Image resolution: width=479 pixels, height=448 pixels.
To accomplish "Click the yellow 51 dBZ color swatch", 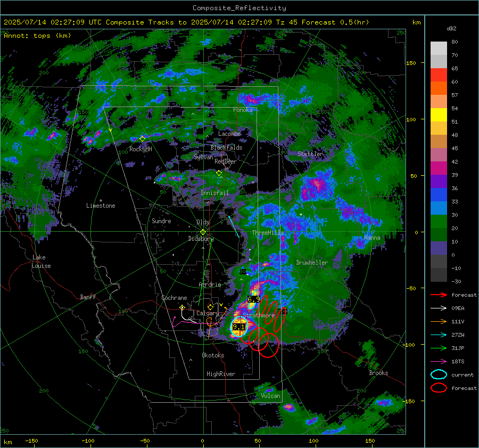I will pos(439,115).
